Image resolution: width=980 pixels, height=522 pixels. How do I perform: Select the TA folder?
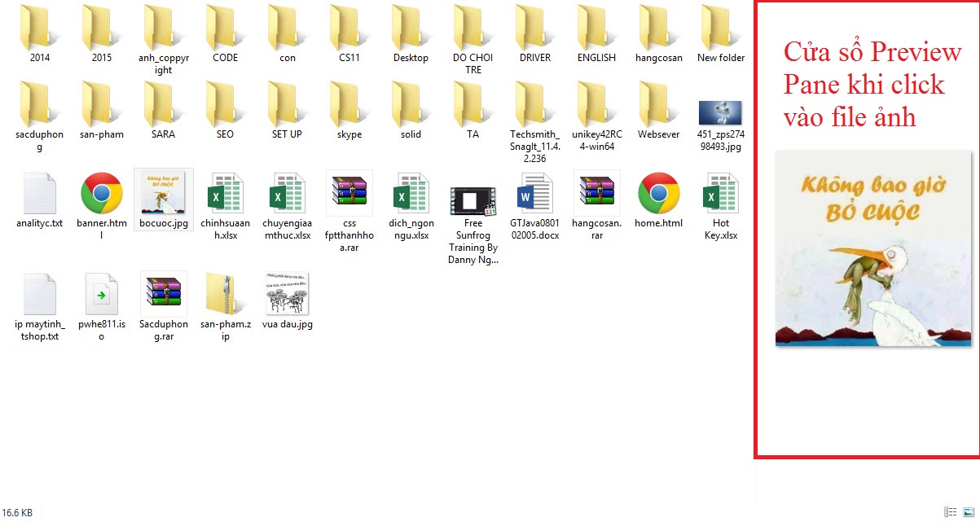[x=472, y=111]
